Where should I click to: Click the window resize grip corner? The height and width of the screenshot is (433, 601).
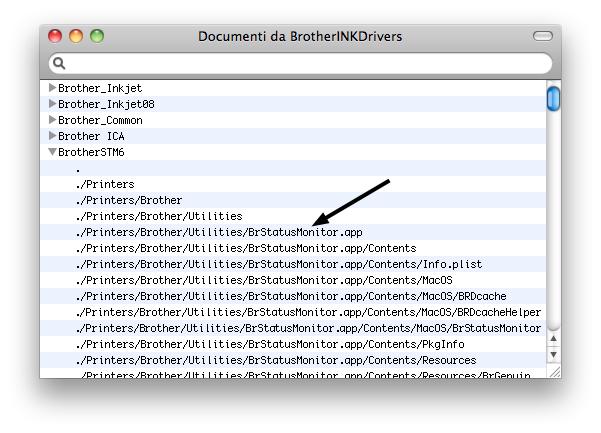click(554, 371)
